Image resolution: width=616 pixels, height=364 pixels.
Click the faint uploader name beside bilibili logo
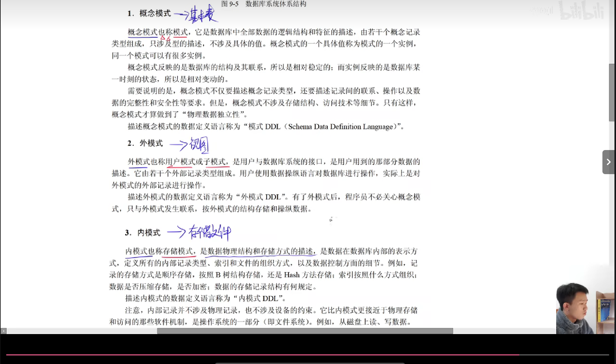coord(541,10)
